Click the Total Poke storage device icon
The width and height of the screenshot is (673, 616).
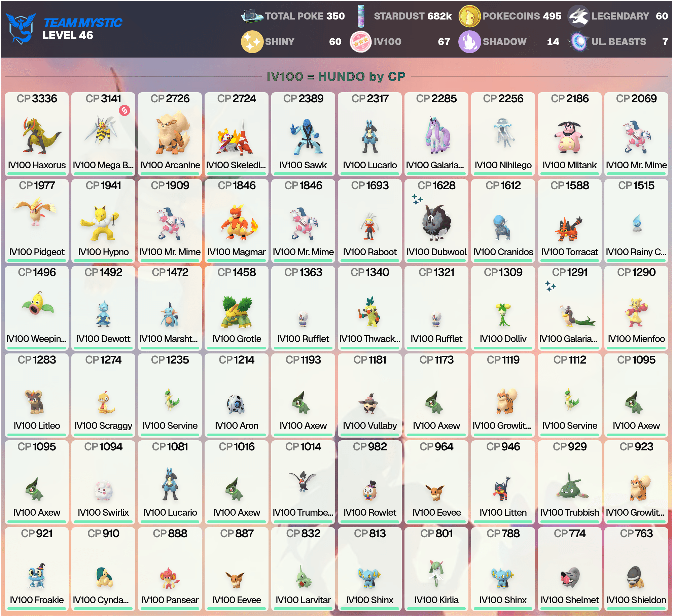click(x=252, y=16)
